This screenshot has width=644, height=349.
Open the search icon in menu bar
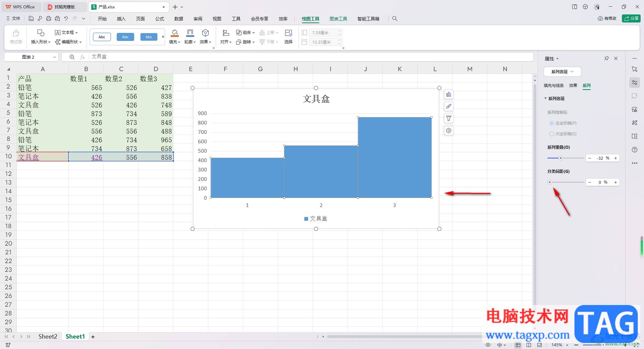click(x=395, y=19)
